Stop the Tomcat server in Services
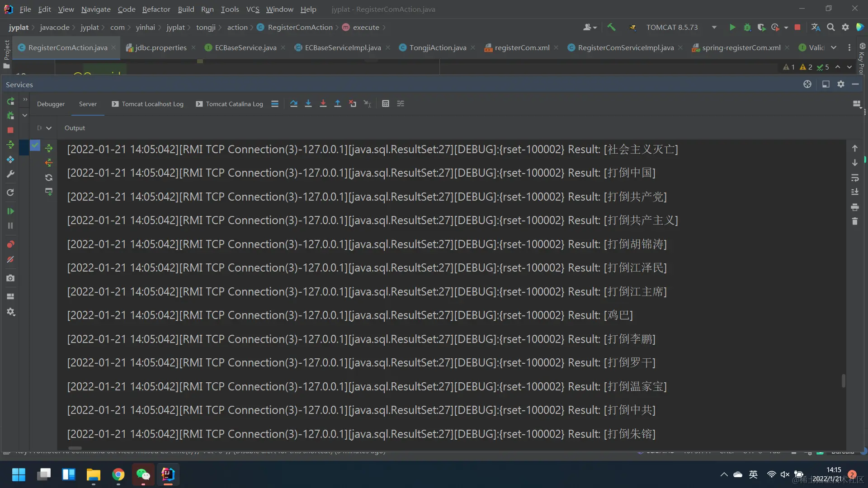Screen dimensions: 868x488 tap(10, 130)
